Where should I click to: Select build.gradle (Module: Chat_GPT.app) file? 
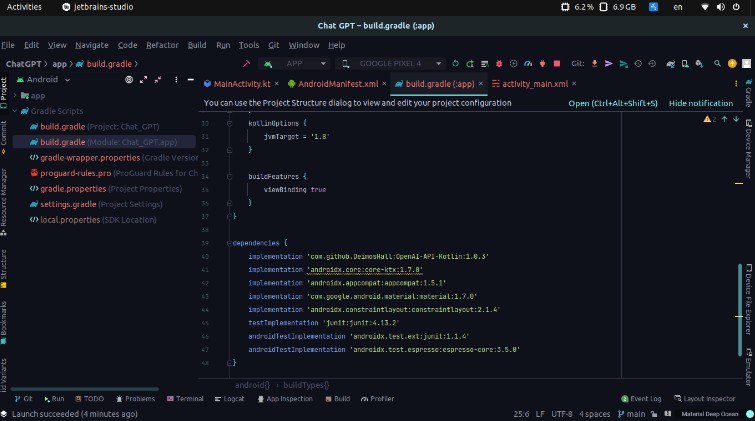[x=104, y=142]
